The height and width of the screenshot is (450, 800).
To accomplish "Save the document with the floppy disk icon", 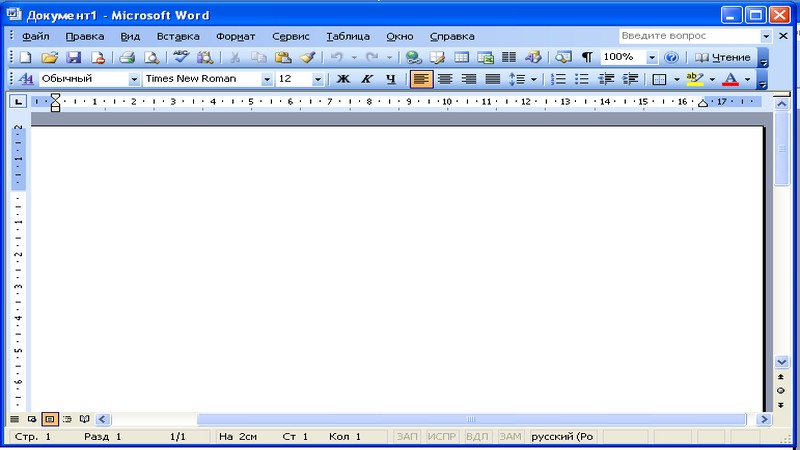I will point(74,57).
